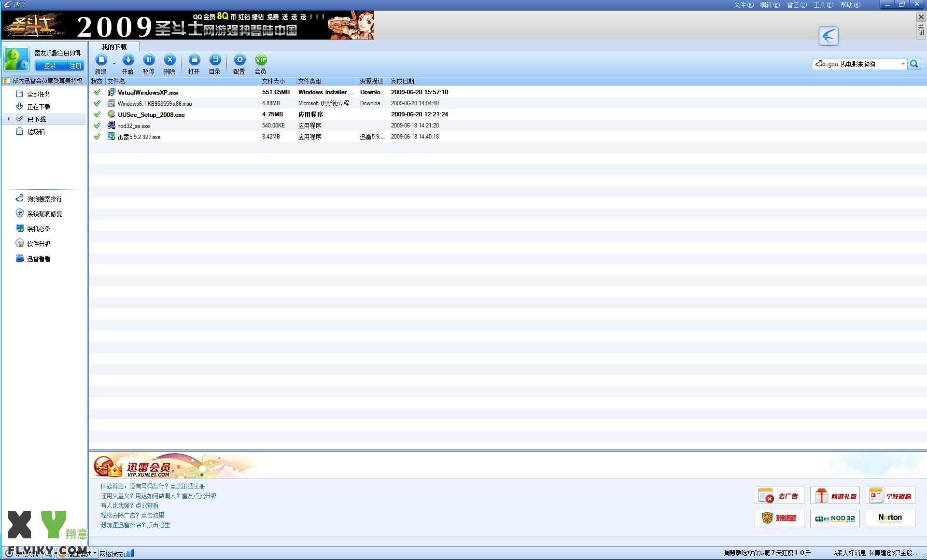Open 狗狗搜索排行 in the sidebar
927x560 pixels.
(x=44, y=199)
